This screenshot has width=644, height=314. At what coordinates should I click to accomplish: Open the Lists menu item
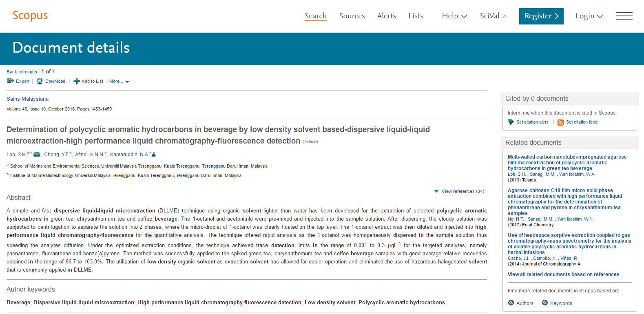tap(416, 16)
